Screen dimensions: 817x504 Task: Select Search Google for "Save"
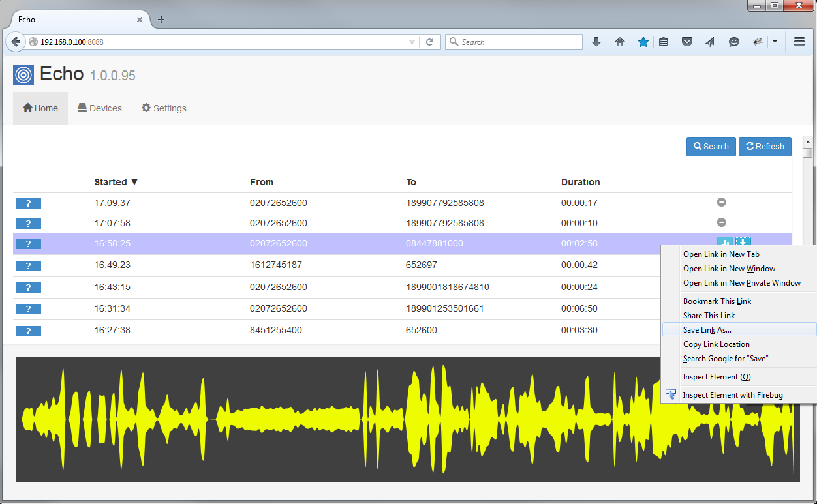click(739, 359)
